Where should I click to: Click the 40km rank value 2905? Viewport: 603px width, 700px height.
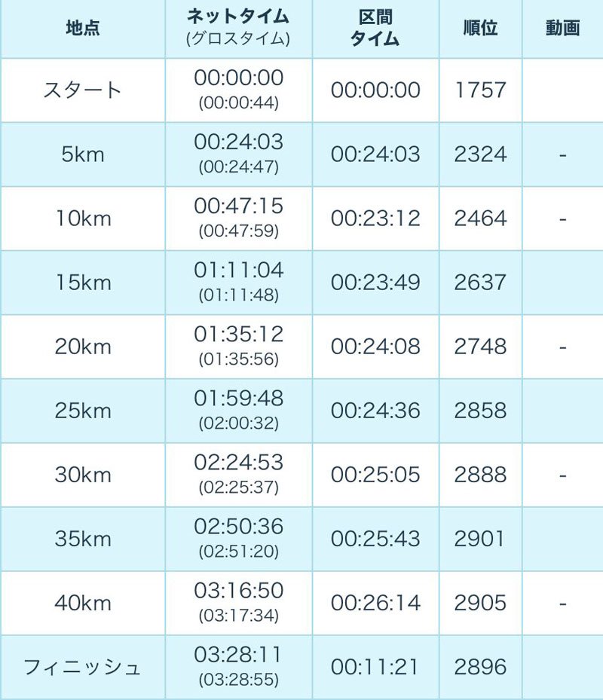point(480,603)
